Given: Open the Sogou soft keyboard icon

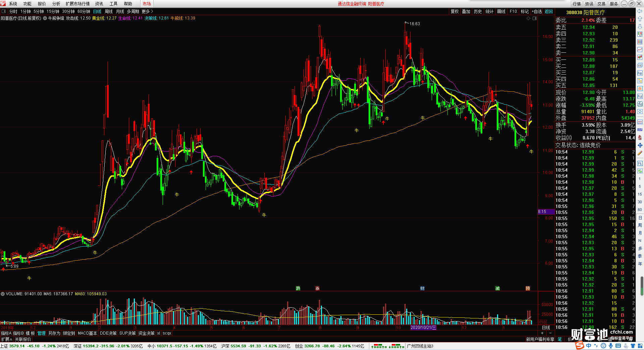Looking at the screenshot, I should click(x=618, y=346).
